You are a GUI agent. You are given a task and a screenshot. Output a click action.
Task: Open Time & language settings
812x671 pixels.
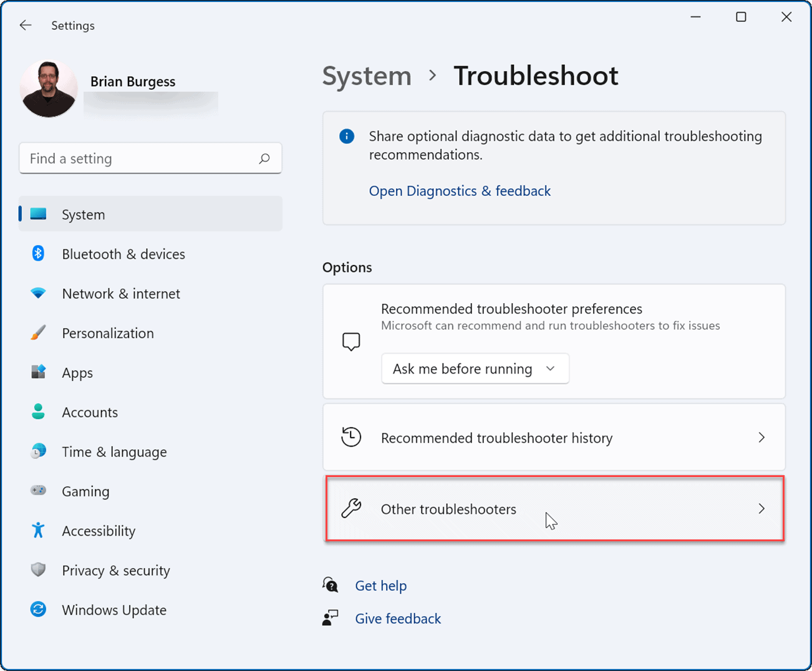(114, 452)
